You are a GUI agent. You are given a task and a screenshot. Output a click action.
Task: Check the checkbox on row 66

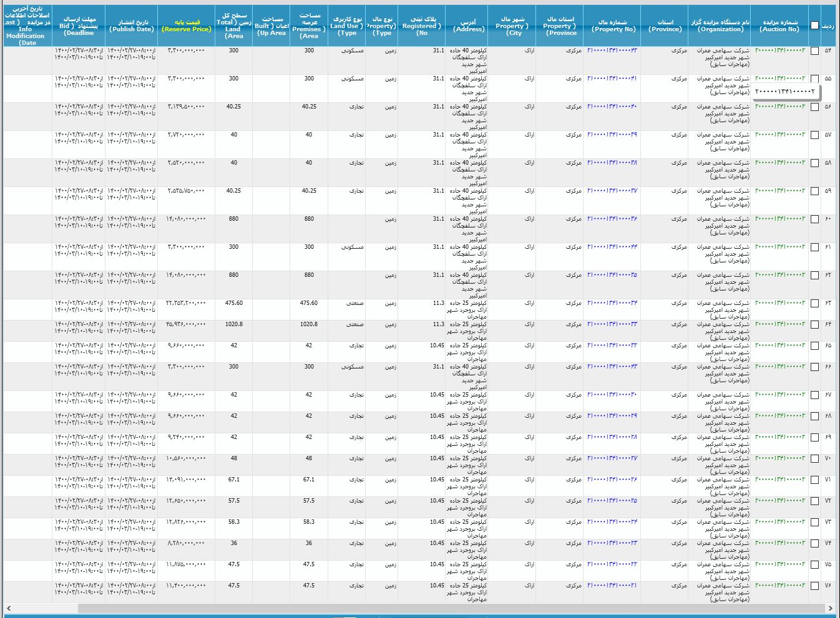(x=814, y=367)
